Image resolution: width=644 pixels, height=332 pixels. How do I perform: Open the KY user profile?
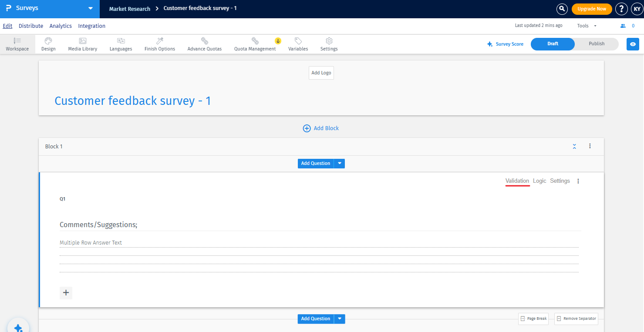tap(637, 9)
